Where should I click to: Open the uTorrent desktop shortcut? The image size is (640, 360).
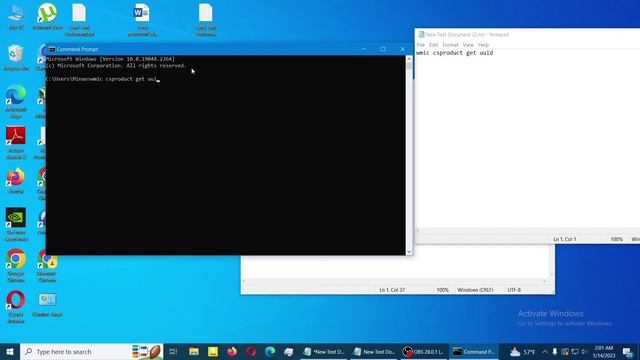[47, 16]
